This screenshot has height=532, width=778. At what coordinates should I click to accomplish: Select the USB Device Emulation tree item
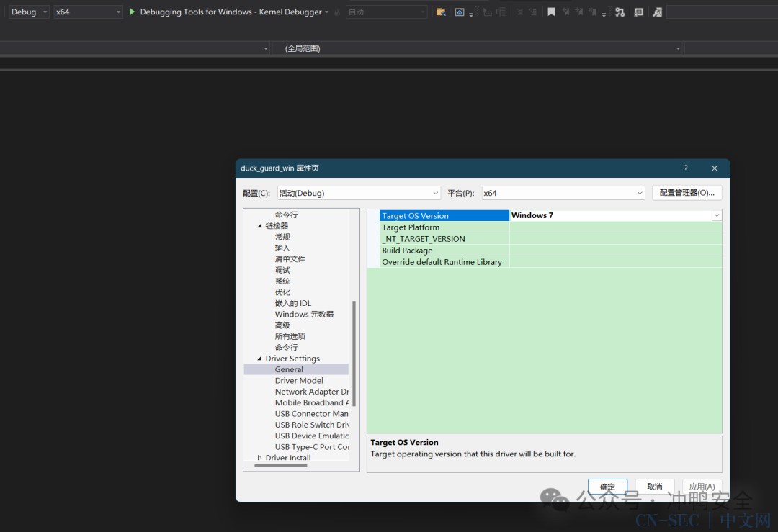(x=312, y=436)
